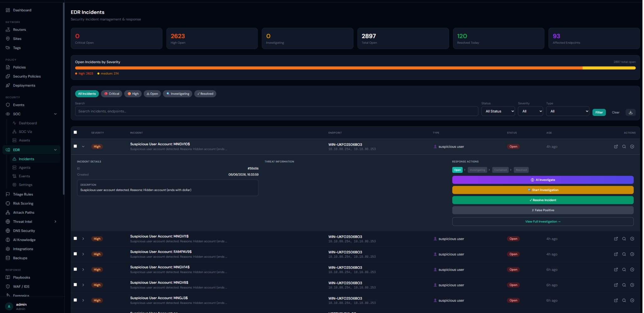The height and width of the screenshot is (313, 644).
Task: Click open-external icon for MNGV11$ row
Action: point(616,239)
